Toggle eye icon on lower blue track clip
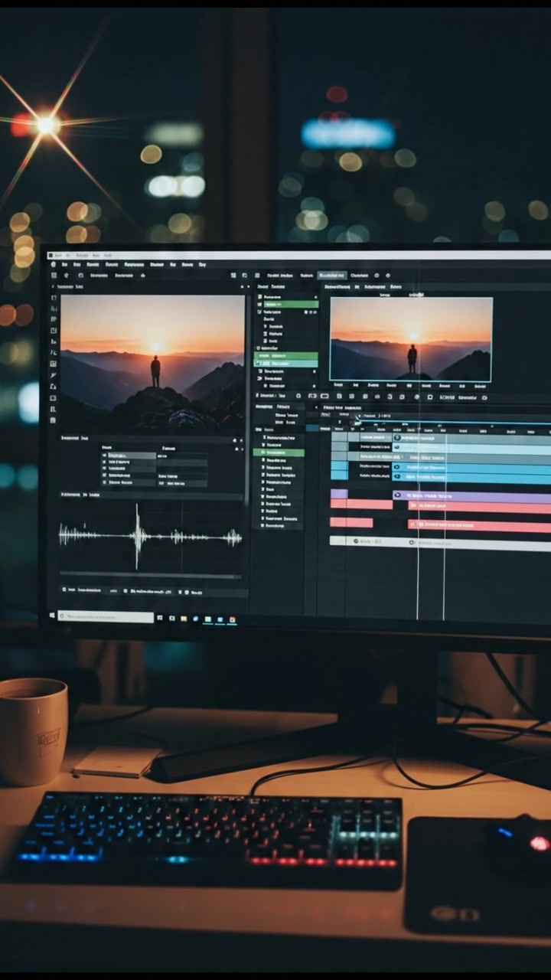This screenshot has width=551, height=980. (x=396, y=476)
